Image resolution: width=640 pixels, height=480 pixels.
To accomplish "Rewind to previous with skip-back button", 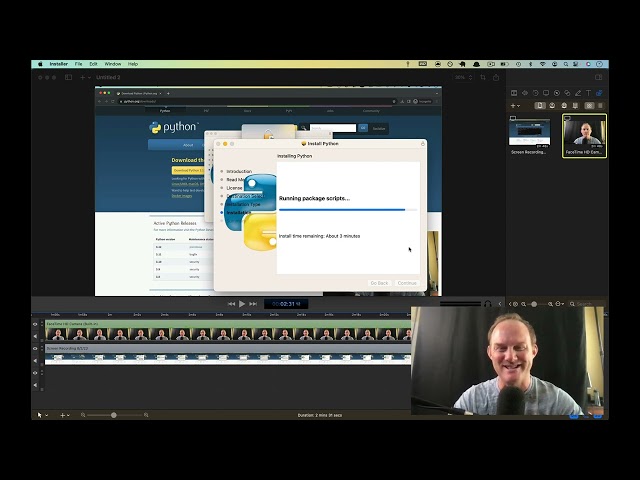I will pyautogui.click(x=231, y=304).
